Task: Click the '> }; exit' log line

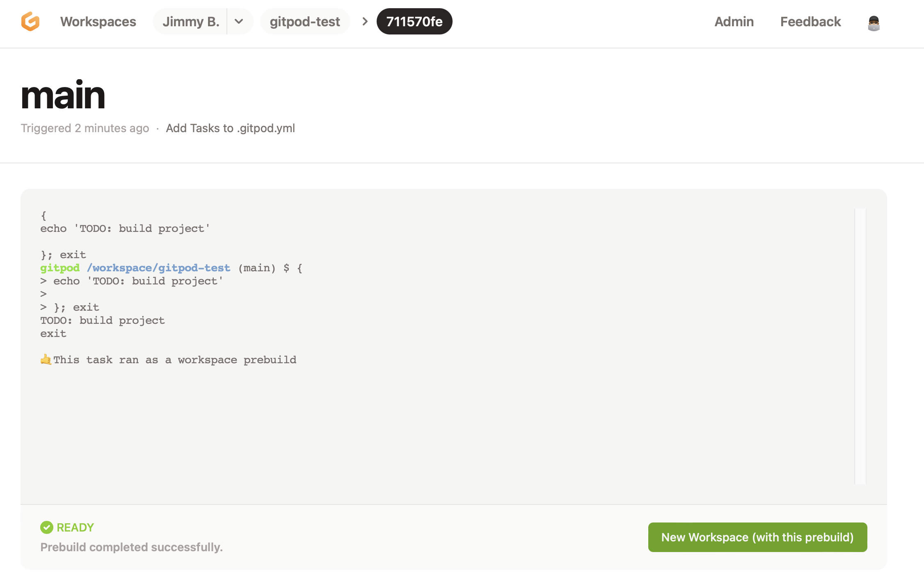Action: click(x=70, y=307)
